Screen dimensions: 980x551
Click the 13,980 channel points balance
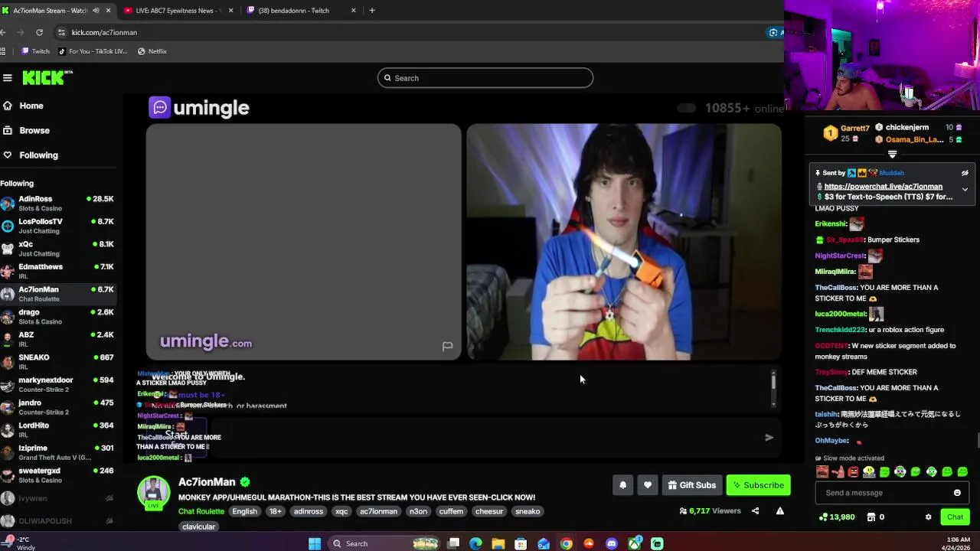836,517
